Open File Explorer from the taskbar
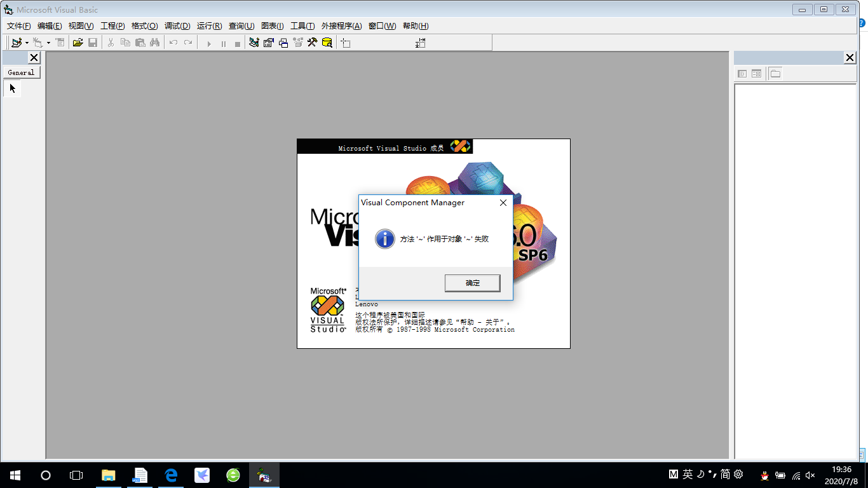 tap(109, 475)
